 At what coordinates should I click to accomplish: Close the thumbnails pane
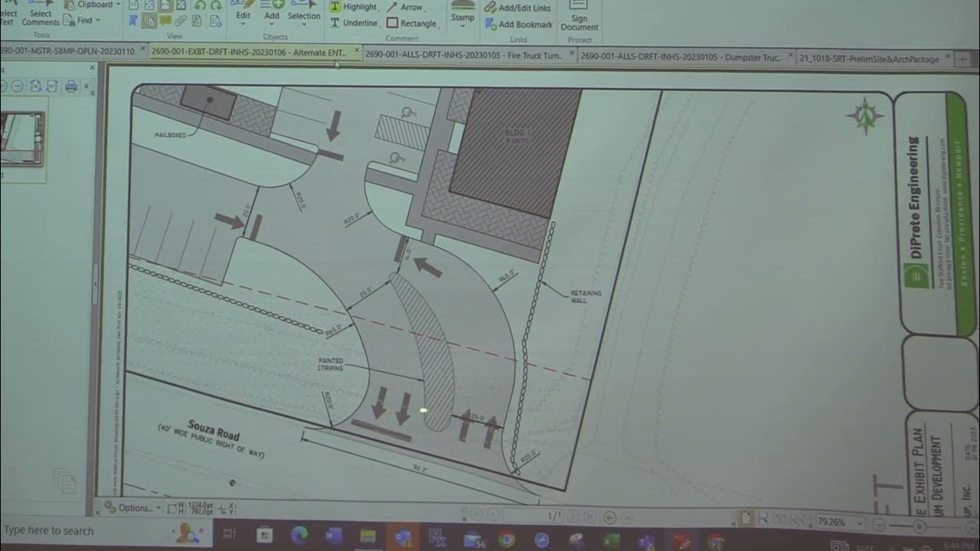click(x=93, y=67)
